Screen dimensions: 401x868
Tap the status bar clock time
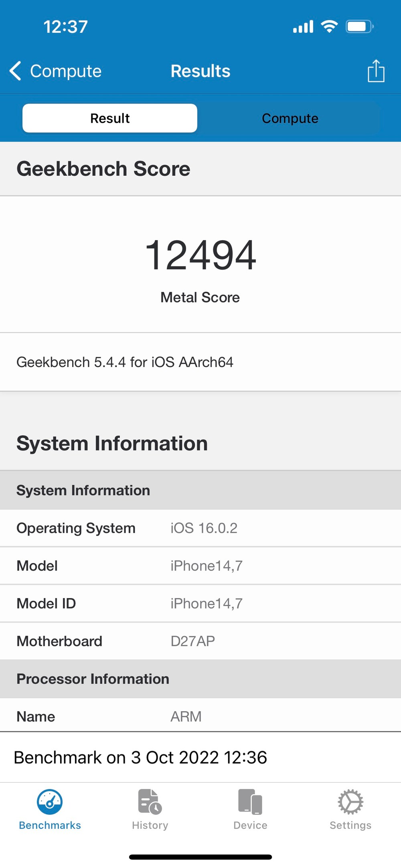coord(65,27)
